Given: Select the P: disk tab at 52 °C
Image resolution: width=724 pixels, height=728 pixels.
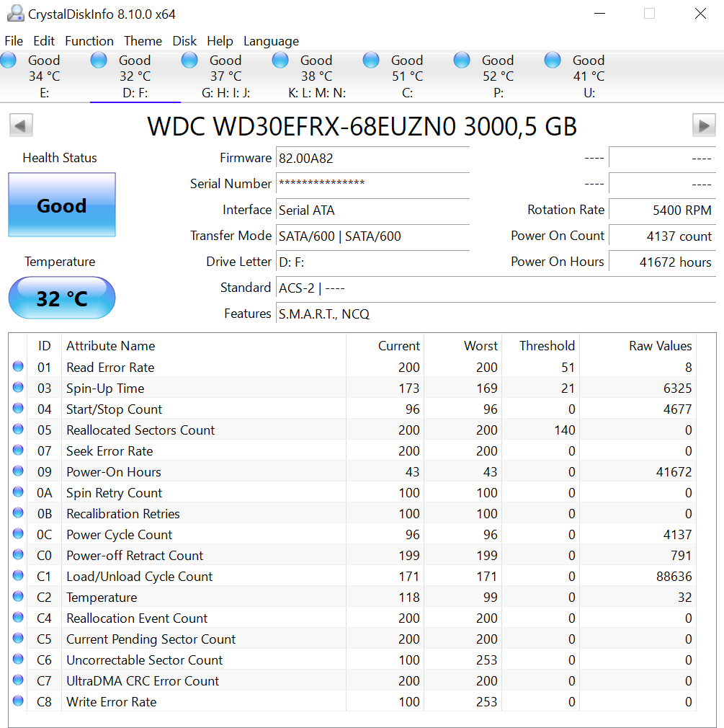Looking at the screenshot, I should pyautogui.click(x=498, y=76).
